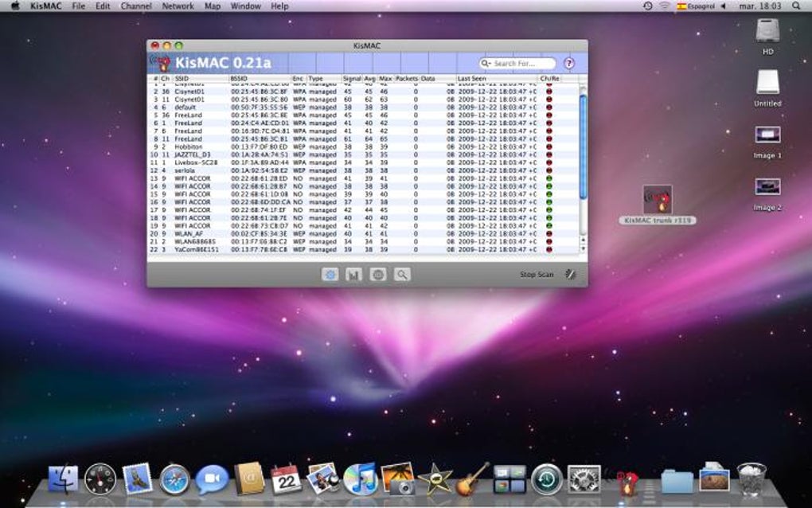This screenshot has width=812, height=508.
Task: Select the 'YaCom86E151' network row
Action: (x=363, y=249)
